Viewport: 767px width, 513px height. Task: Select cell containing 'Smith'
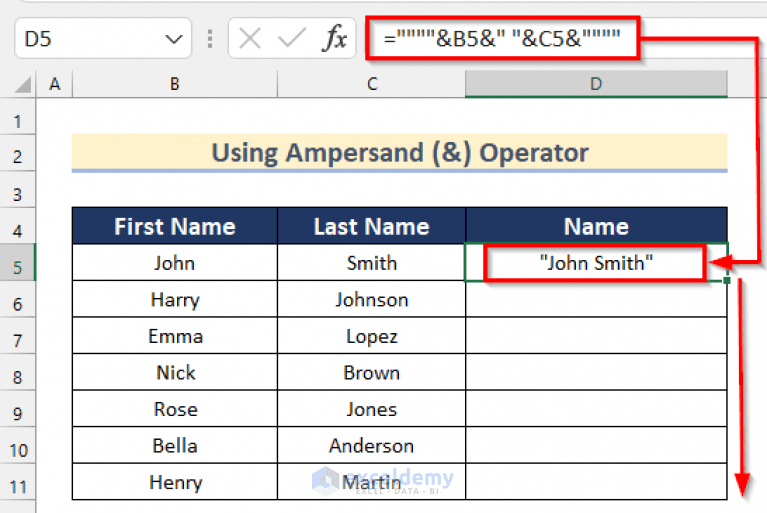click(372, 263)
